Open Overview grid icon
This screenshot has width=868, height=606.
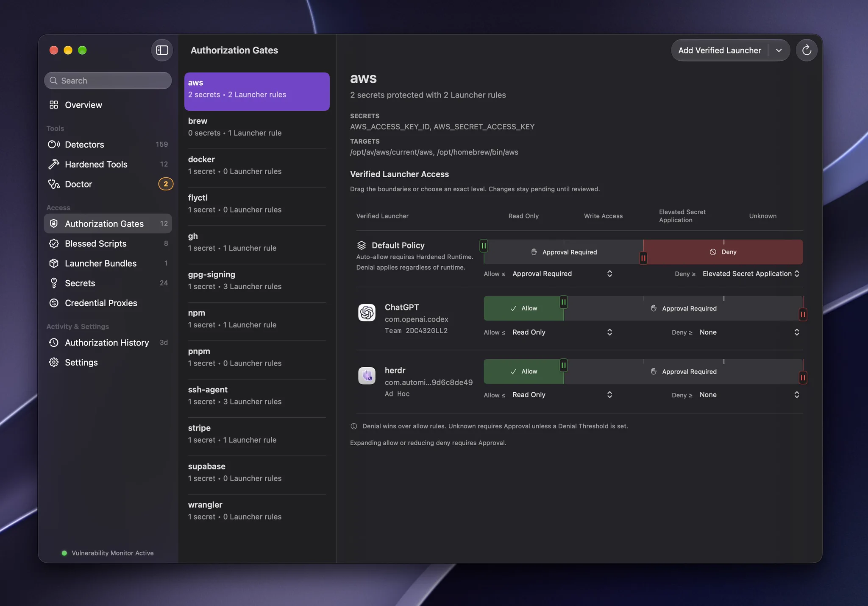click(54, 105)
